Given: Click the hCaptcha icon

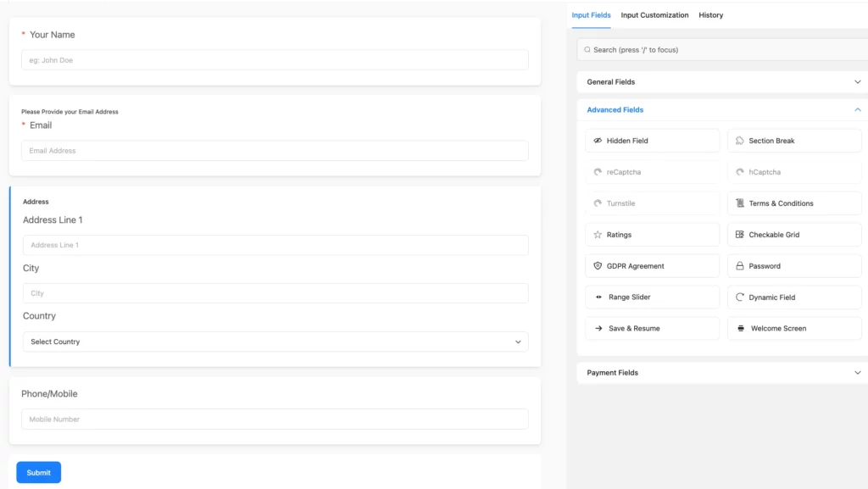Looking at the screenshot, I should pos(739,172).
